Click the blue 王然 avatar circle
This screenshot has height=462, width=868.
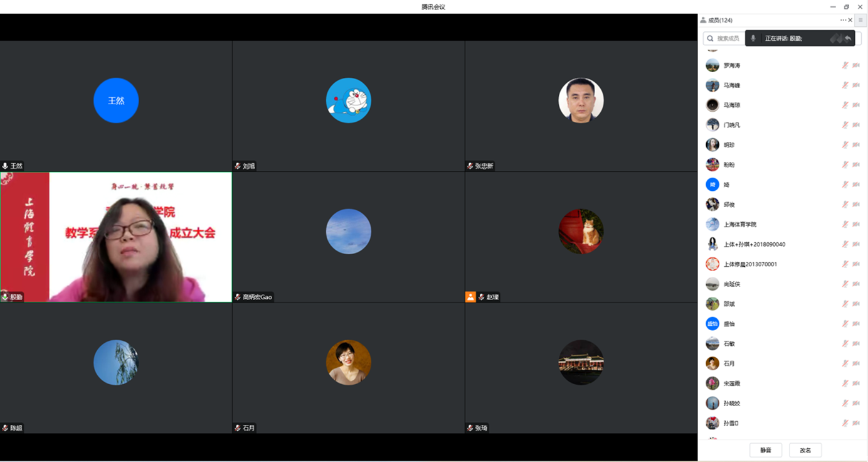116,100
